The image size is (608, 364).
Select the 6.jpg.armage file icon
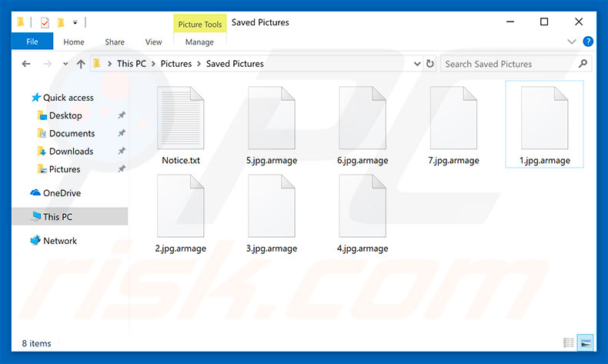pos(362,118)
